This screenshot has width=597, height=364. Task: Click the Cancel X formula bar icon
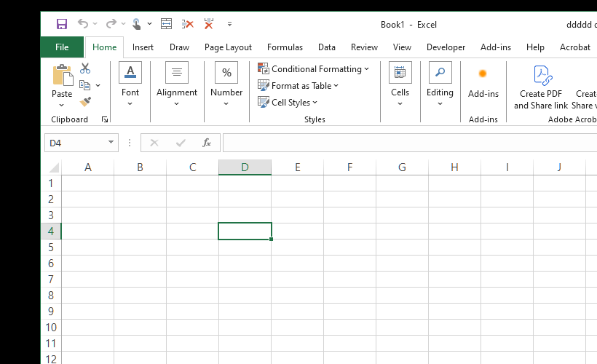(154, 143)
